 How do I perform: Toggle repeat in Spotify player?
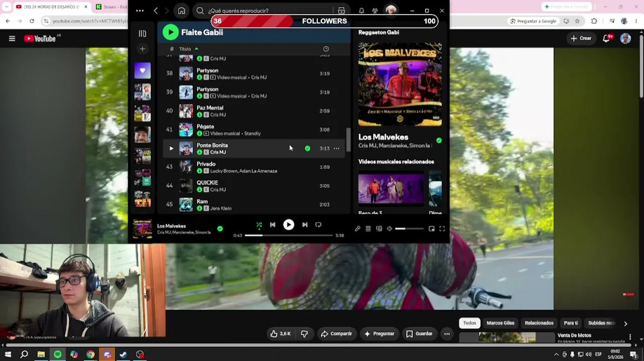coord(318,225)
